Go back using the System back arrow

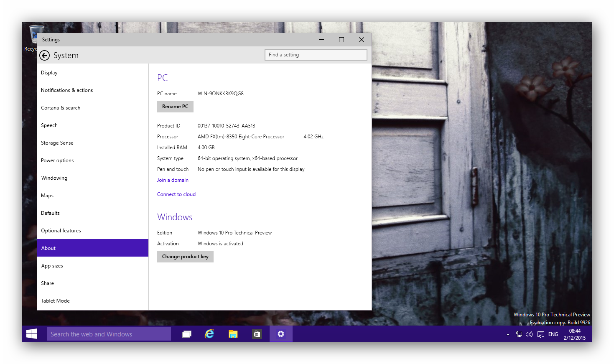pyautogui.click(x=44, y=56)
